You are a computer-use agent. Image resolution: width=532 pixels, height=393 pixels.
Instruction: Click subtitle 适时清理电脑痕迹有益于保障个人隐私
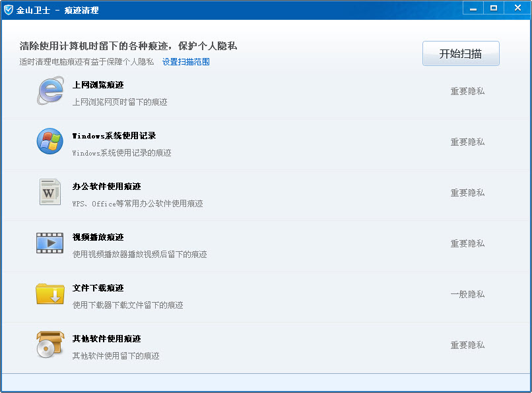click(86, 62)
